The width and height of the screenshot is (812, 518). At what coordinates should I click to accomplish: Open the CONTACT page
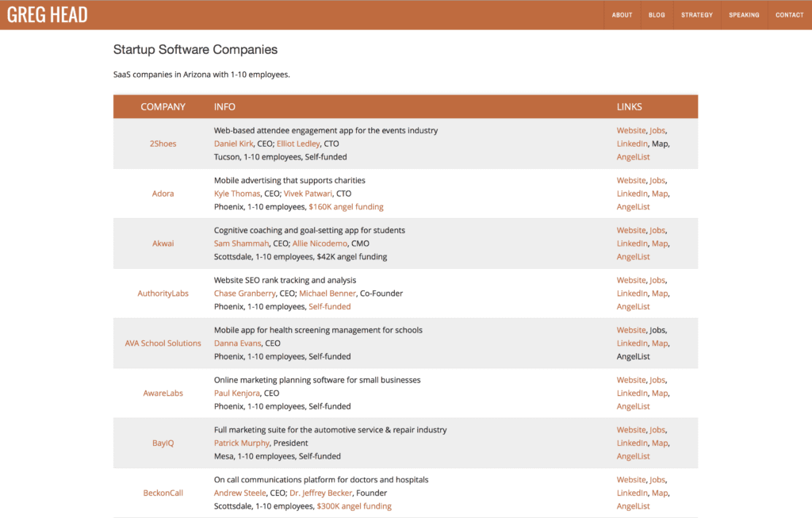pyautogui.click(x=789, y=15)
